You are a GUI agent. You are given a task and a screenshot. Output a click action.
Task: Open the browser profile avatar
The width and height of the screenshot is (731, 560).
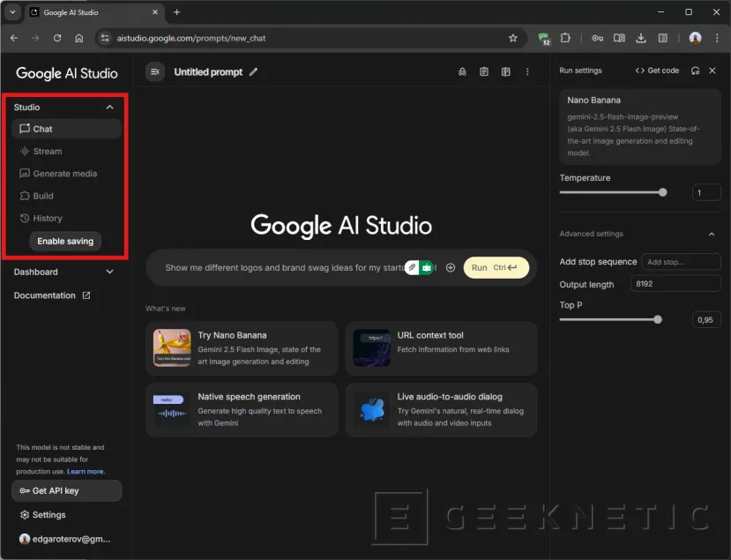(x=695, y=38)
